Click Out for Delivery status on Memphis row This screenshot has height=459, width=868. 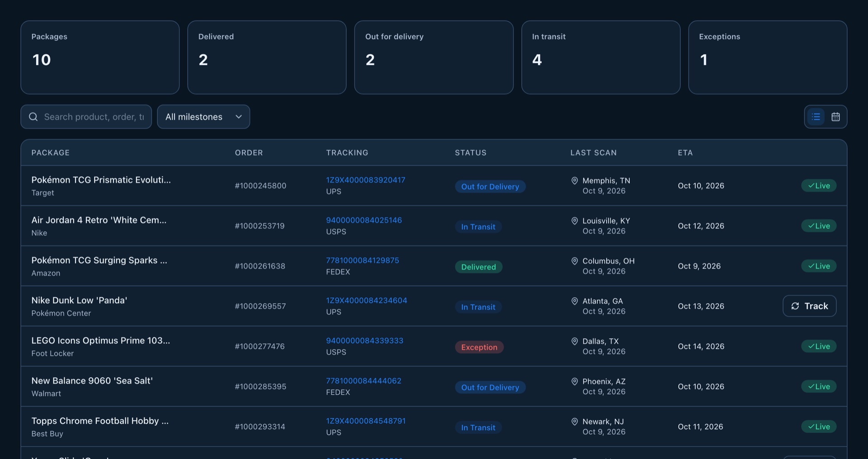(490, 187)
